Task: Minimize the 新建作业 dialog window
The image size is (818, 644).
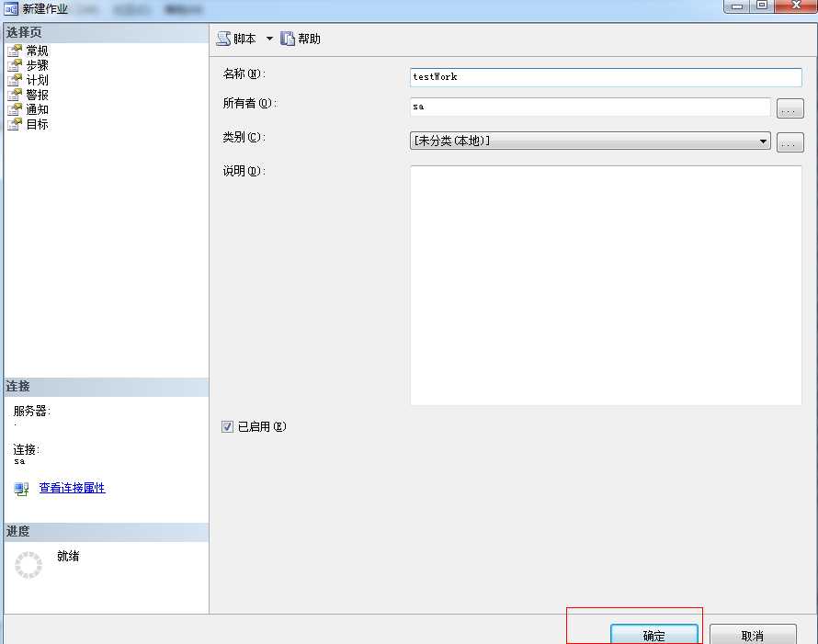Action: pos(737,6)
